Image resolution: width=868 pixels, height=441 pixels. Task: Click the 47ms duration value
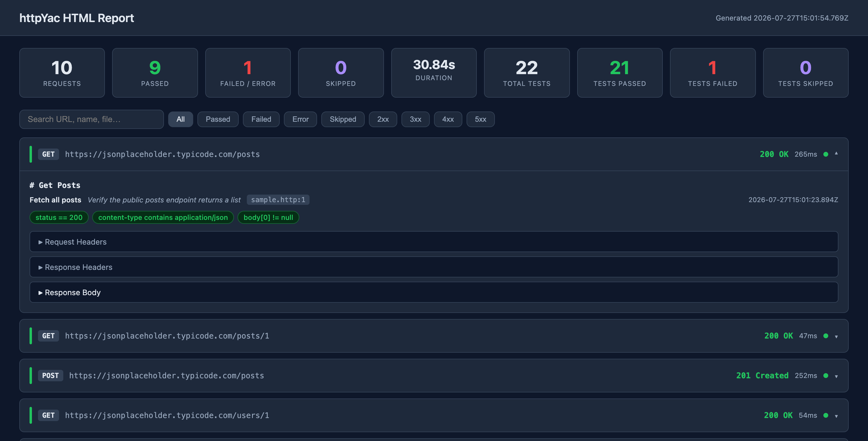[808, 336]
